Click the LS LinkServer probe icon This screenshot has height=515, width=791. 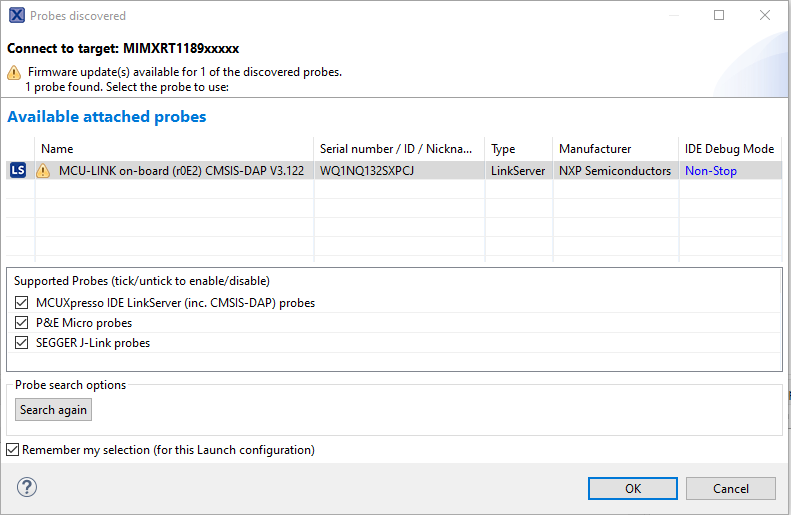[18, 171]
